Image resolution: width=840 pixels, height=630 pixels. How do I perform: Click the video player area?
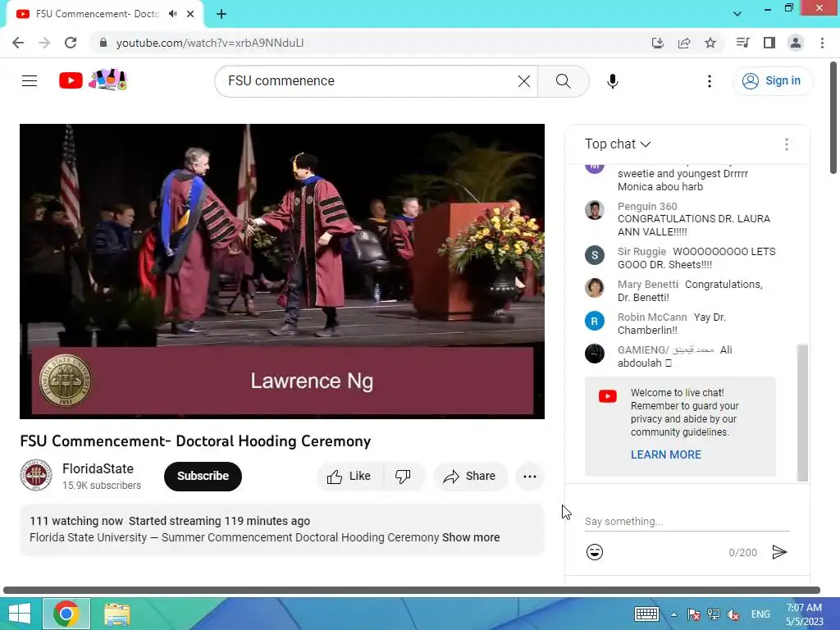tap(282, 271)
